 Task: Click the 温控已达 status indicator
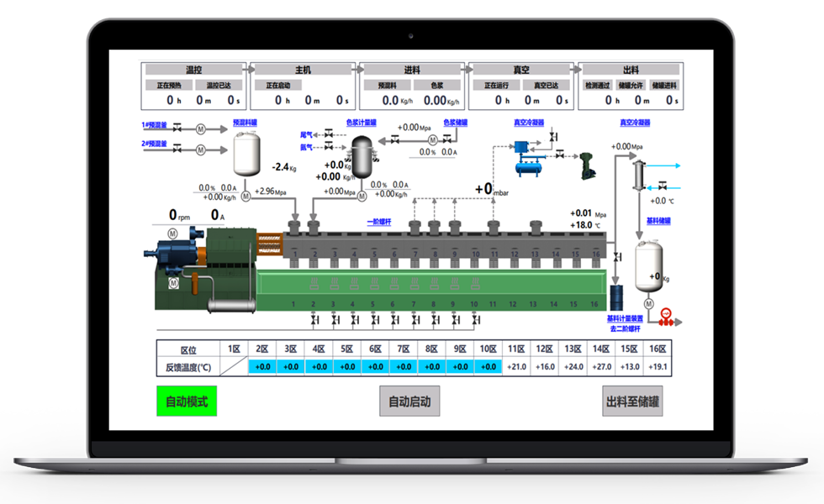click(219, 85)
